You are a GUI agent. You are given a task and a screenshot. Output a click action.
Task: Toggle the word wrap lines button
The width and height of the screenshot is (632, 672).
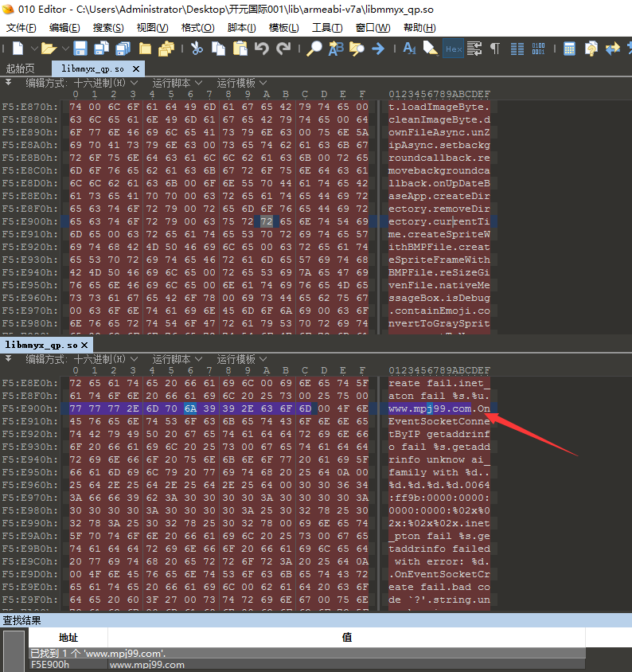(474, 49)
